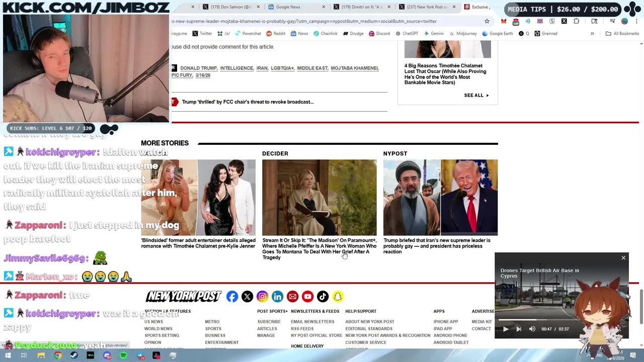Screen dimensions: 644x362
Task: Open the MEDIA KIT footer link
Action: (482, 322)
